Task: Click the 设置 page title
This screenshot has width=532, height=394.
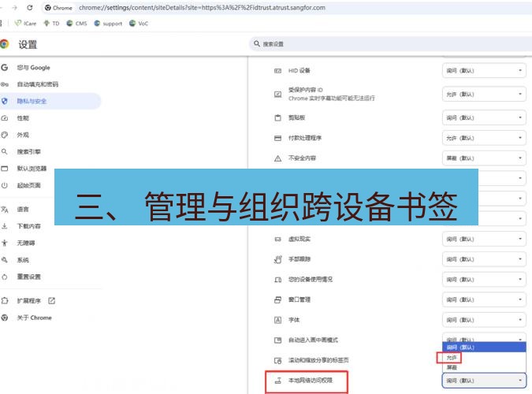Action: [x=28, y=44]
